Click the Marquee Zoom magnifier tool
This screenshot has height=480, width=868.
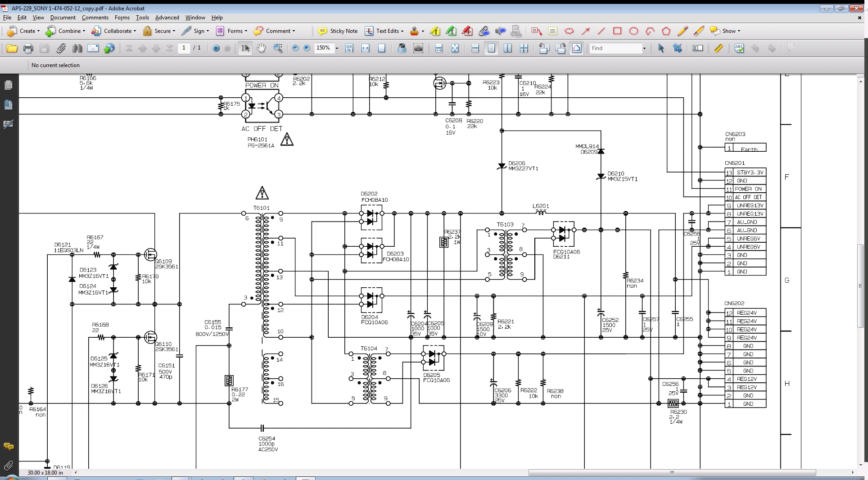click(x=278, y=48)
